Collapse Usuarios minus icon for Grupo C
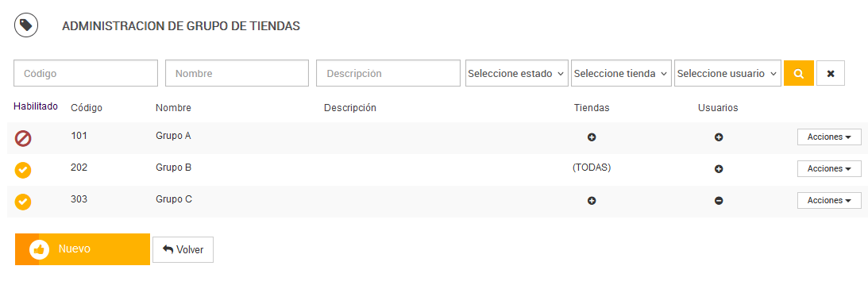Viewport: 868px width, 289px height. coord(719,201)
